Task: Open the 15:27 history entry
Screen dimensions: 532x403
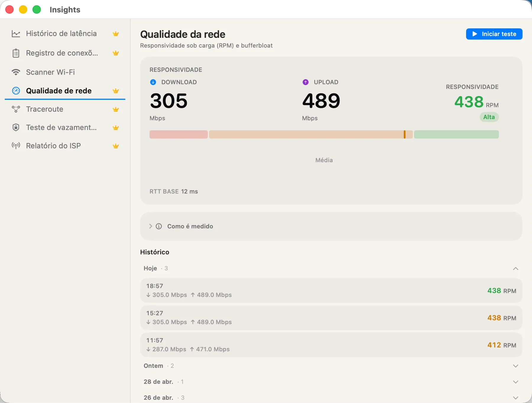Action: [x=331, y=318]
